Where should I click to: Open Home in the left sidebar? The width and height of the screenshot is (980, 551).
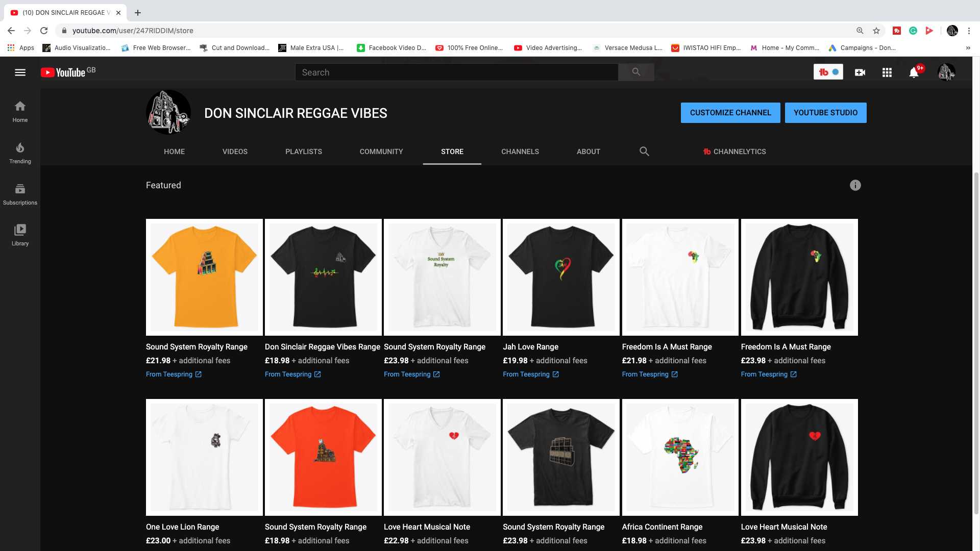pos(20,112)
